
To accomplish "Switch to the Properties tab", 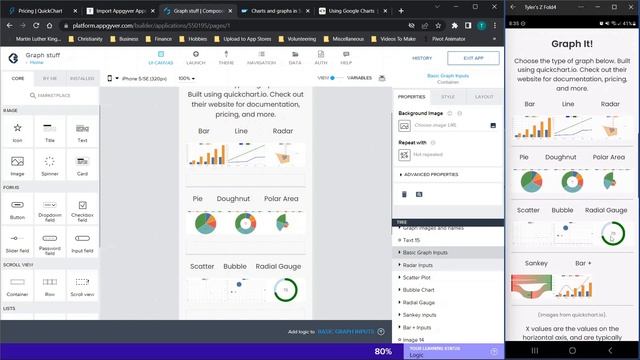I will pyautogui.click(x=411, y=97).
